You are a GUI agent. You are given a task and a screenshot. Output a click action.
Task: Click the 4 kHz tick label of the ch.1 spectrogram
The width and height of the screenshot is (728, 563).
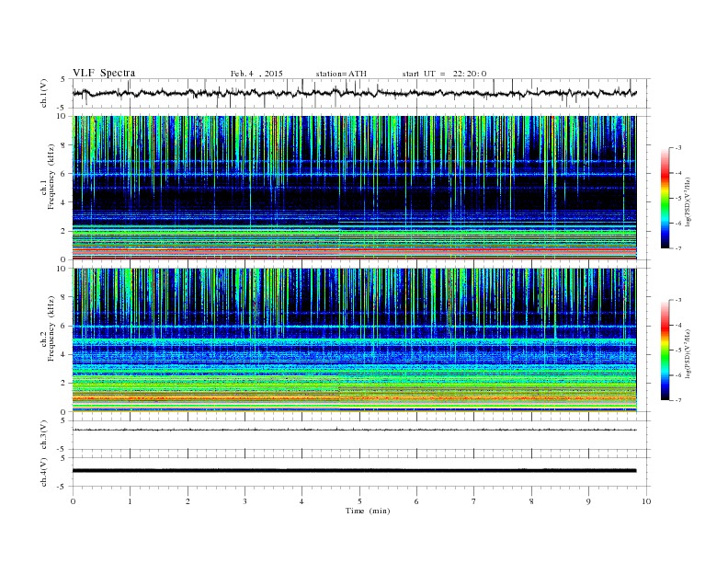64,202
